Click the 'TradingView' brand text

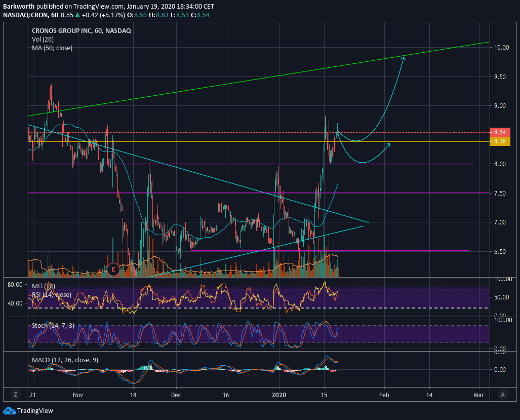click(x=35, y=411)
